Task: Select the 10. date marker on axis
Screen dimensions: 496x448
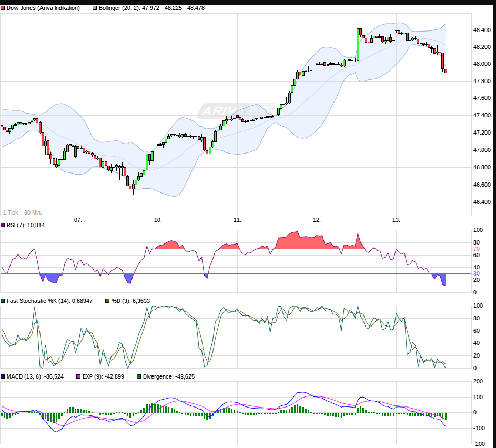Action: click(x=158, y=220)
